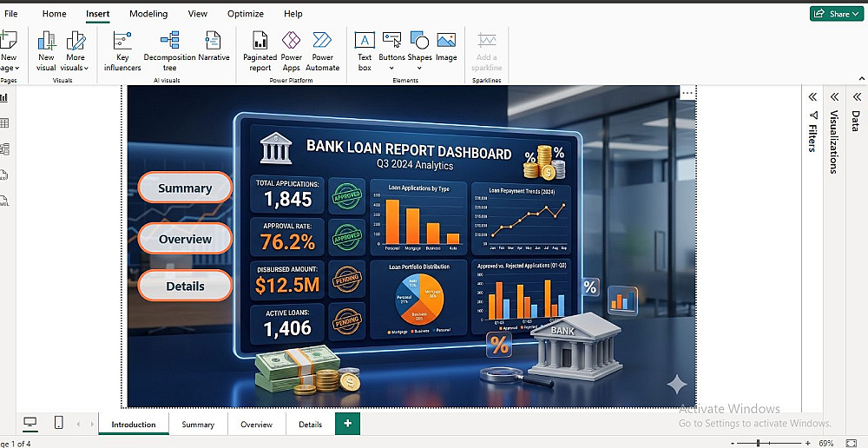This screenshot has height=448, width=868.
Task: Select the Introduction page tab
Action: 134,425
